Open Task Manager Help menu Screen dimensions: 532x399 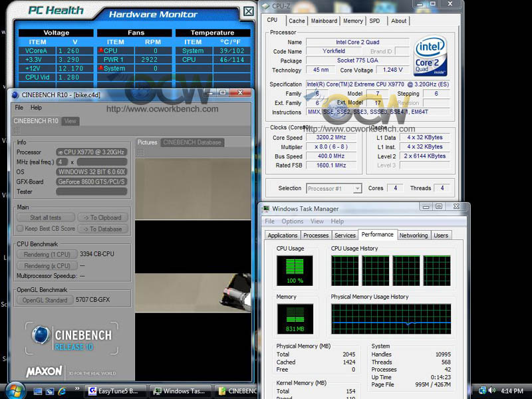pos(337,221)
